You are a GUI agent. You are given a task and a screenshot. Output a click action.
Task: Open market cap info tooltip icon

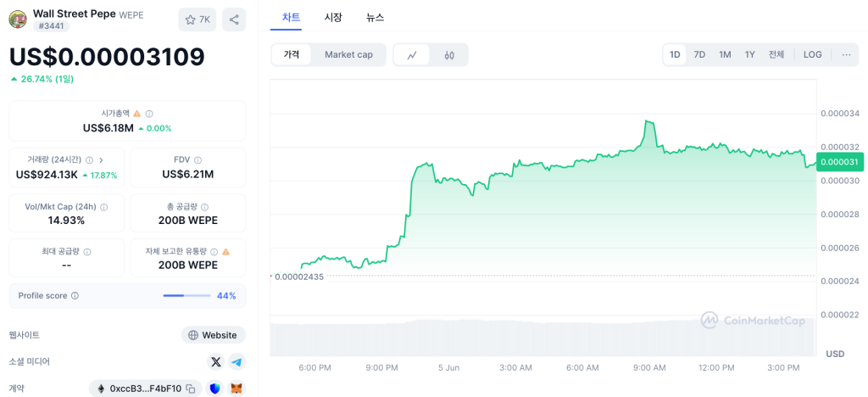149,114
